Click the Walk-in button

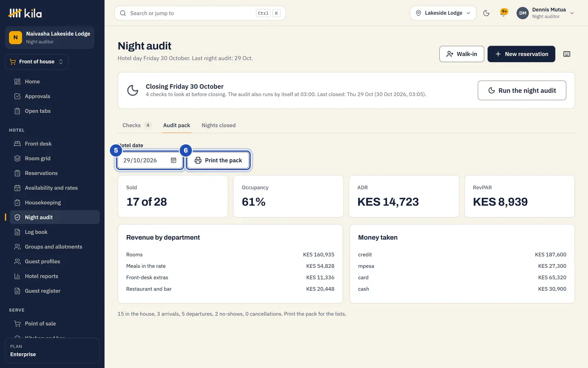[462, 54]
